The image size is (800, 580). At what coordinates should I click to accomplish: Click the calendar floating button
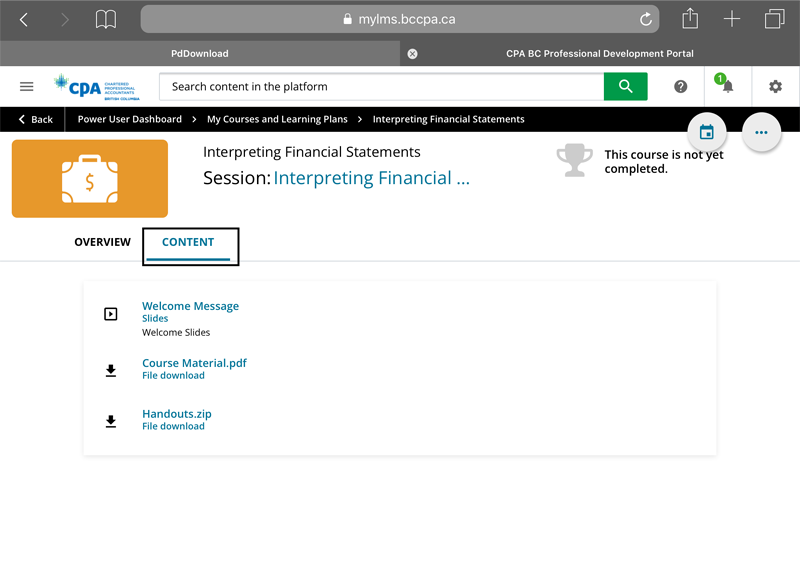point(707,132)
